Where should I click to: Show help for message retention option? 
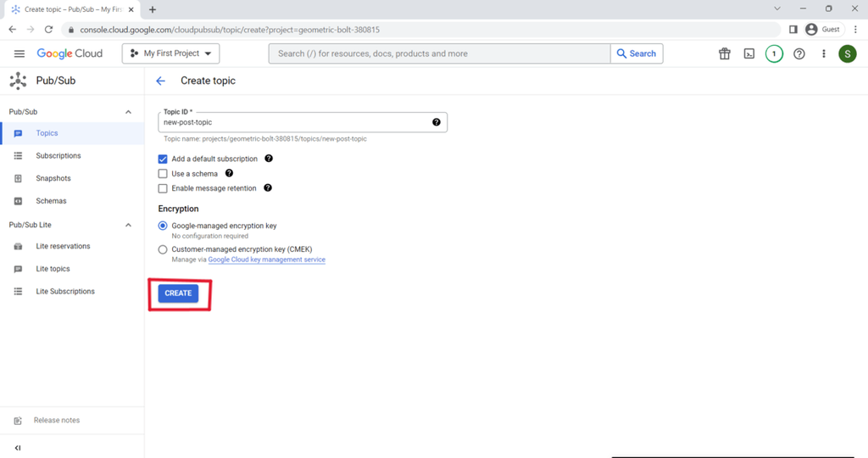click(268, 187)
